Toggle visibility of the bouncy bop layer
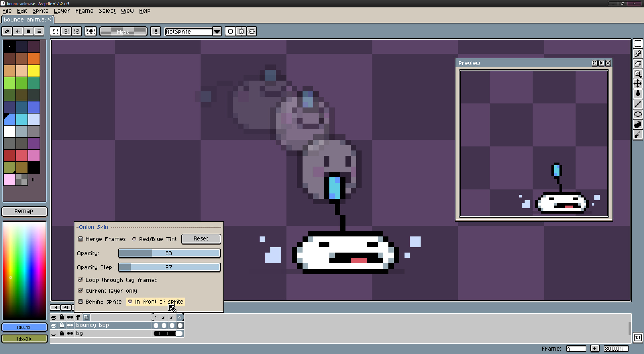 [x=54, y=325]
